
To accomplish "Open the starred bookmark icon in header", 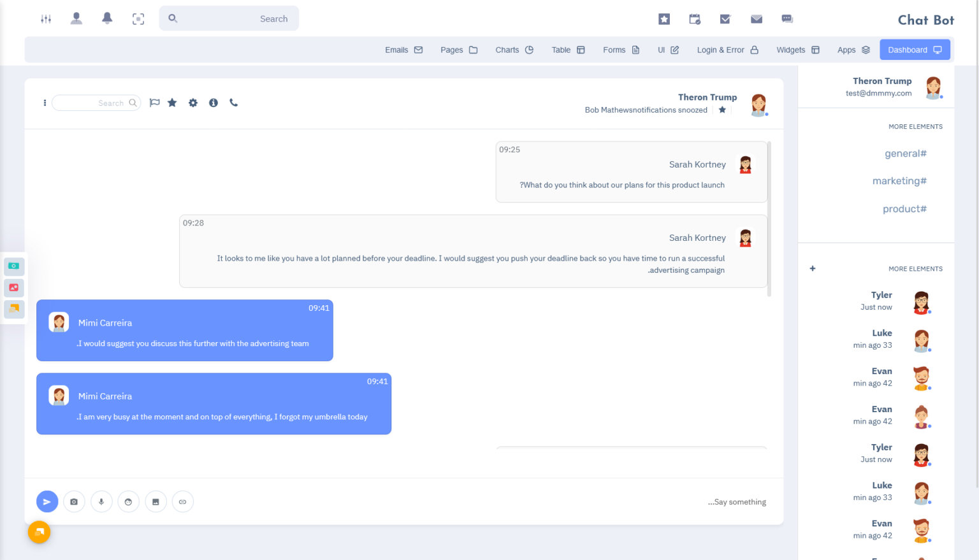I will (x=664, y=19).
